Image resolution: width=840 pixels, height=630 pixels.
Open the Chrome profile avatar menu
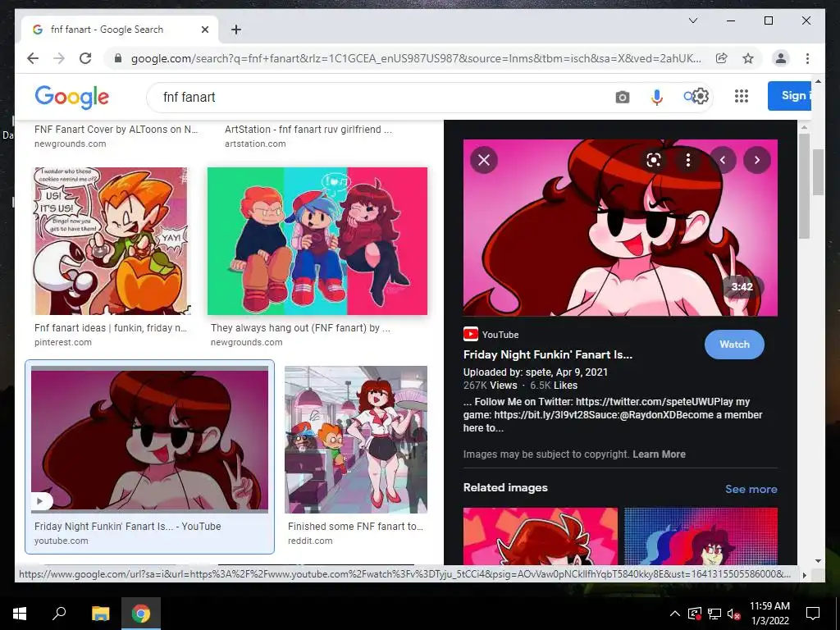tap(781, 58)
